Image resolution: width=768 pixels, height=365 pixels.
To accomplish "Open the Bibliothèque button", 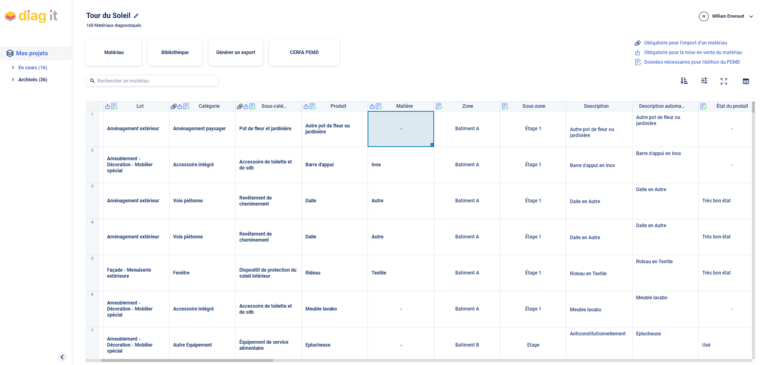I will 175,52.
